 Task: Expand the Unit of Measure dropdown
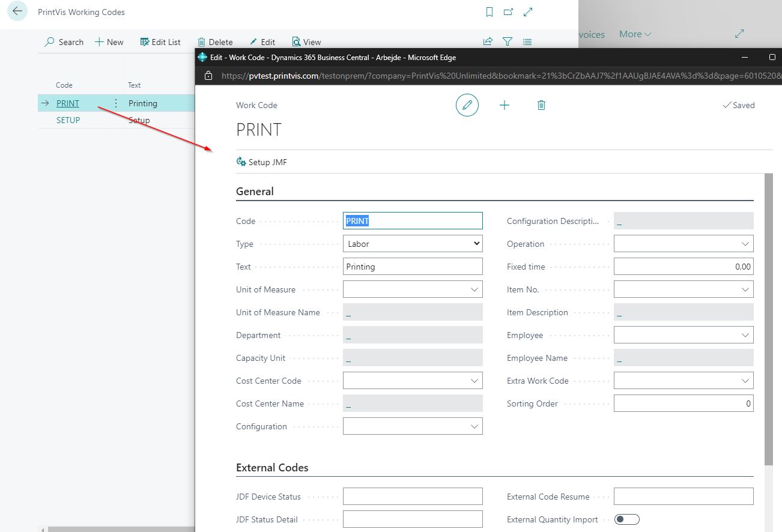[474, 289]
